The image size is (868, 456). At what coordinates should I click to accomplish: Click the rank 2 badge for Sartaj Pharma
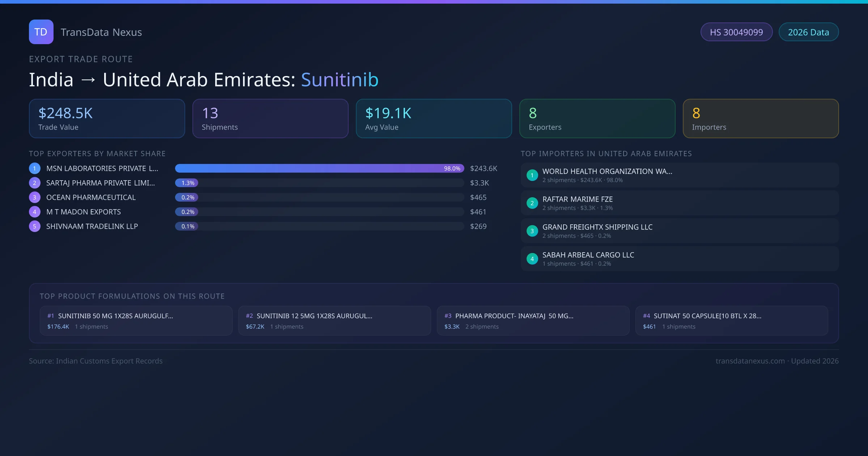[35, 183]
